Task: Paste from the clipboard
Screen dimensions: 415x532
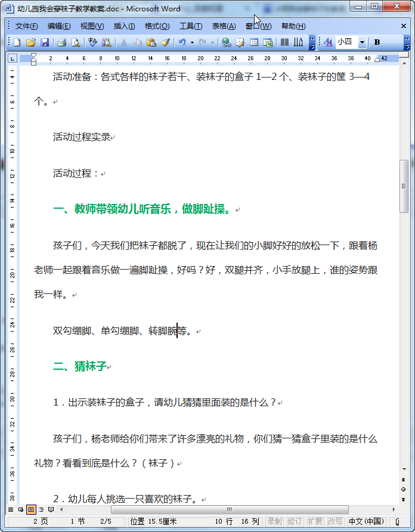Action: pos(151,42)
